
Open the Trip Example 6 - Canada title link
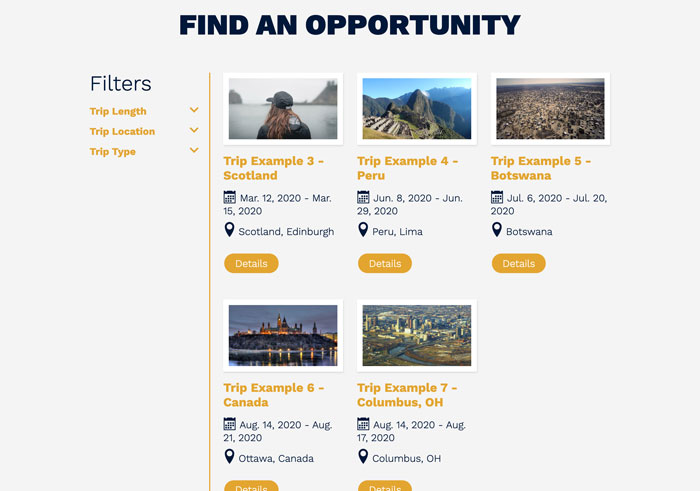[x=274, y=395]
